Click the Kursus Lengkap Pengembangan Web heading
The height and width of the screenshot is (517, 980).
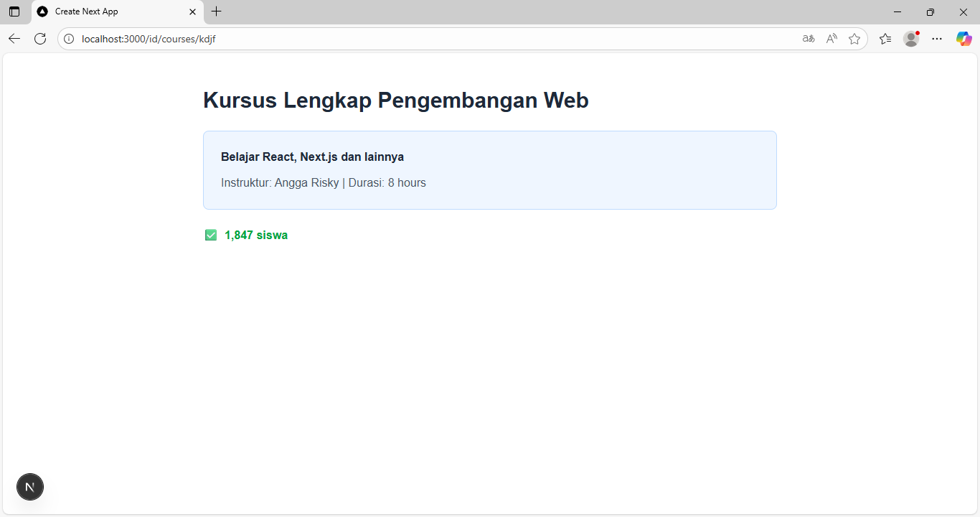395,100
